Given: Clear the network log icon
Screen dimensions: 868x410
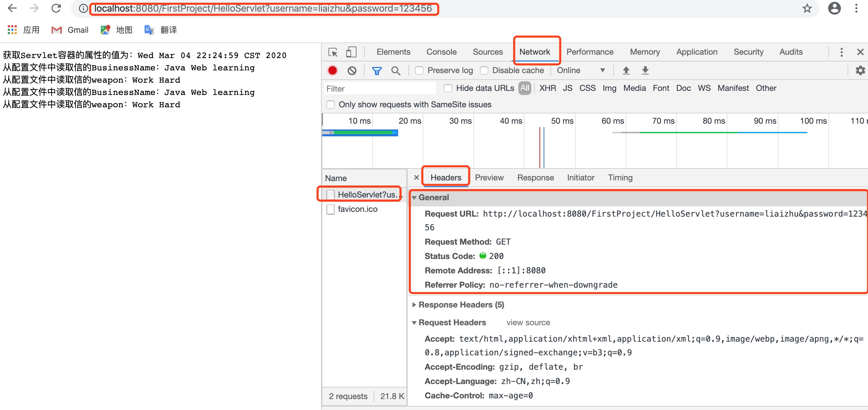Looking at the screenshot, I should pos(352,71).
